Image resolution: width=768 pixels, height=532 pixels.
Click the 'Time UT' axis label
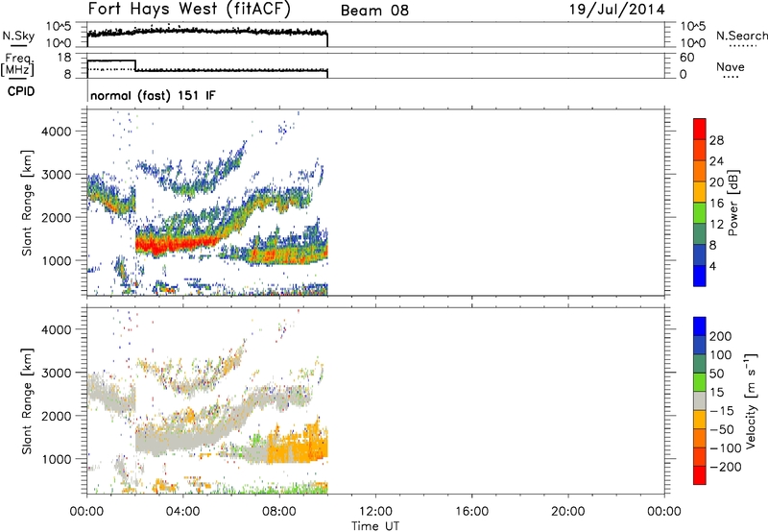(x=375, y=526)
